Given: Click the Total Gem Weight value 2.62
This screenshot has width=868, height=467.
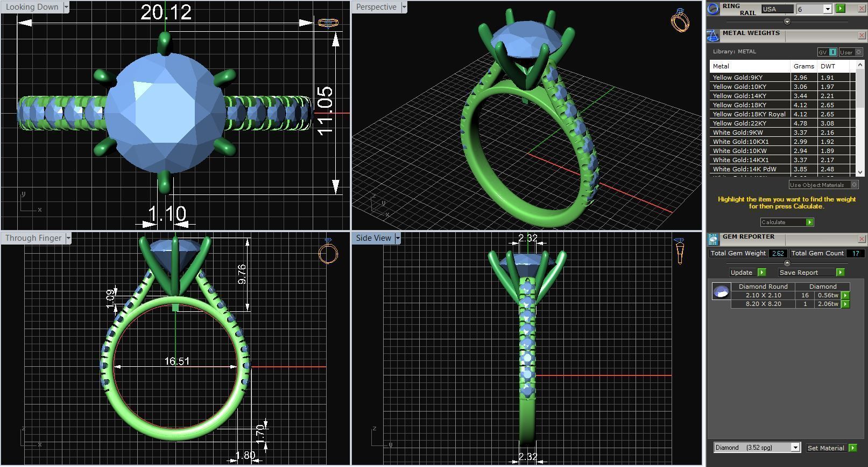Looking at the screenshot, I should pos(777,253).
